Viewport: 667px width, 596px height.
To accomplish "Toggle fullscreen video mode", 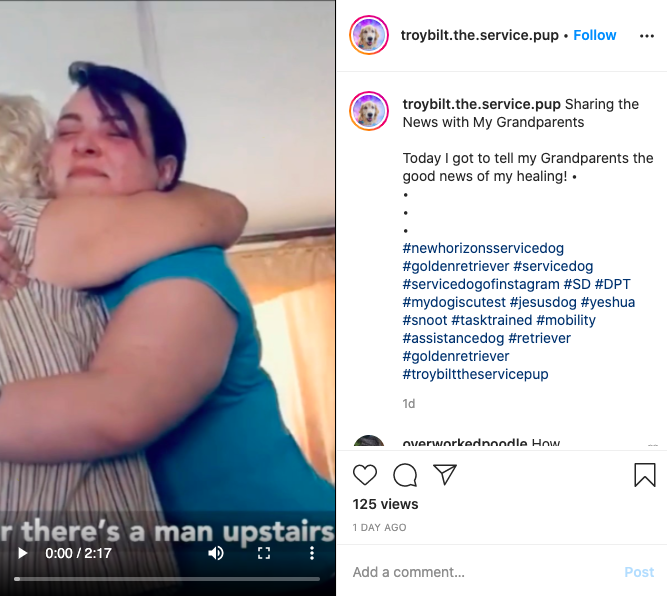I will [264, 553].
